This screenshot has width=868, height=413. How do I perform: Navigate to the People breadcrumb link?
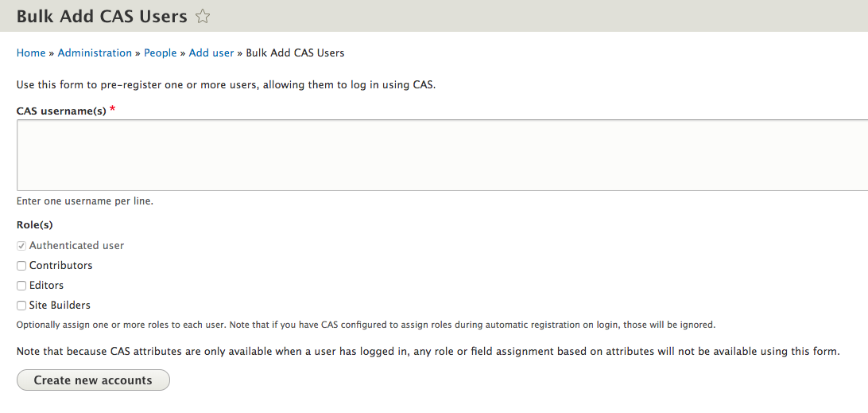[160, 53]
